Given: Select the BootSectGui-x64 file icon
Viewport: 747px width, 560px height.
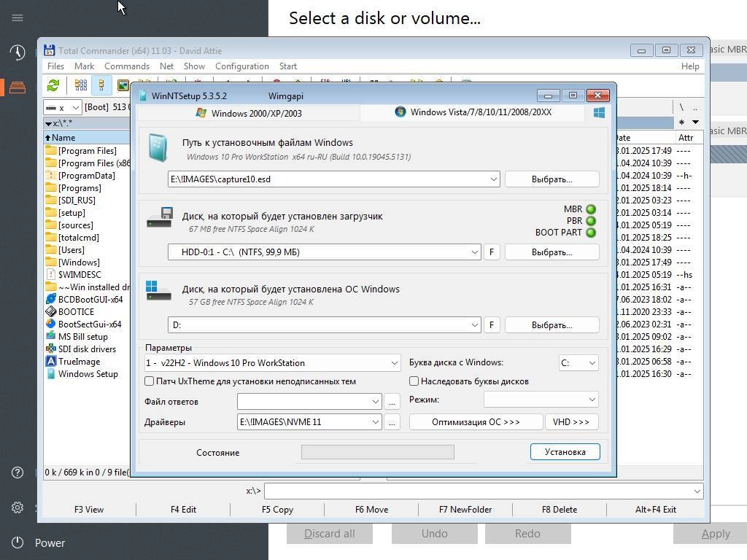Looking at the screenshot, I should click(x=51, y=324).
